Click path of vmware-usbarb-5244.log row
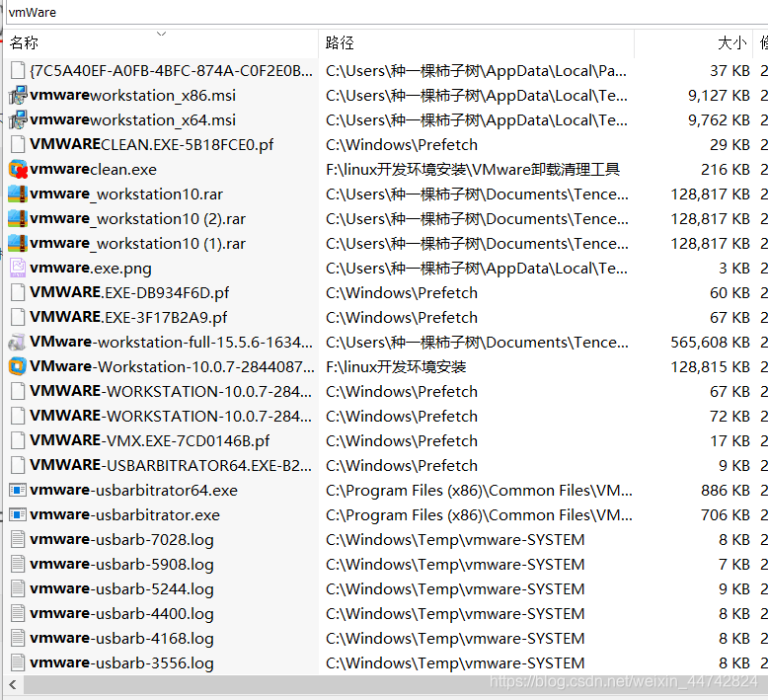The height and width of the screenshot is (700, 768). coord(455,588)
